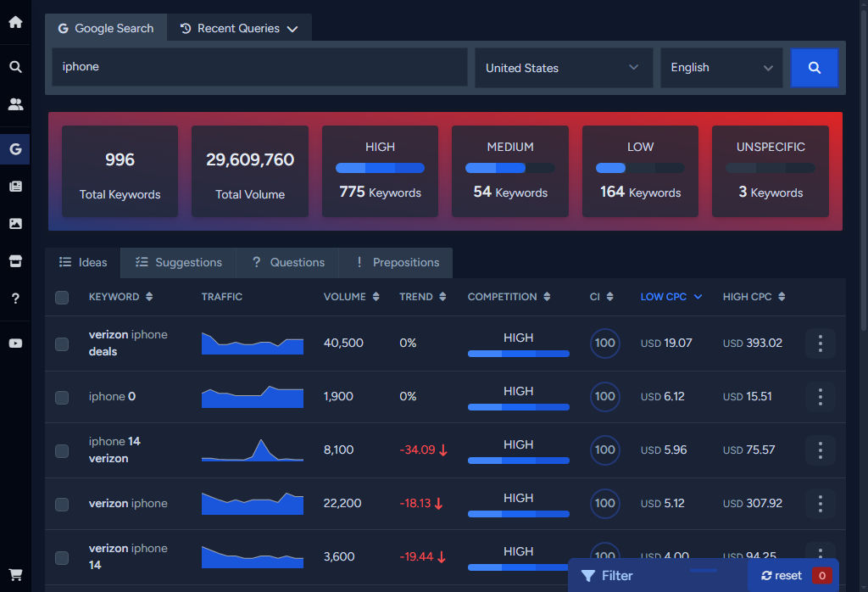
Task: Switch to the Suggestions tab
Action: click(178, 262)
